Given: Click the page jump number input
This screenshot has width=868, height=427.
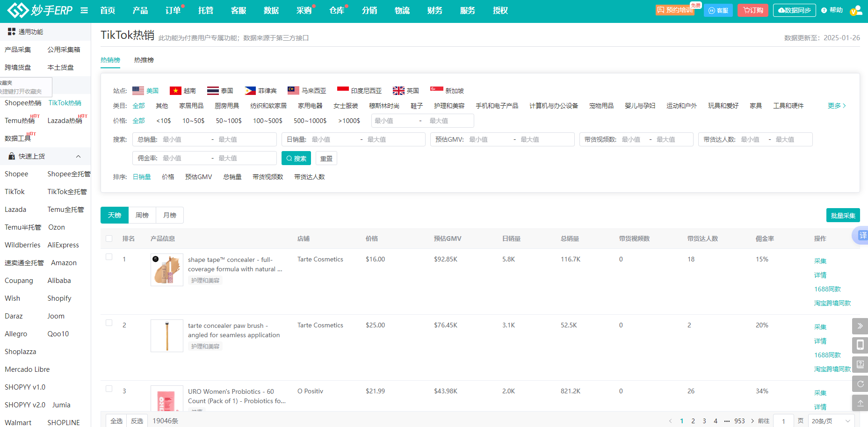Looking at the screenshot, I should pyautogui.click(x=783, y=421).
